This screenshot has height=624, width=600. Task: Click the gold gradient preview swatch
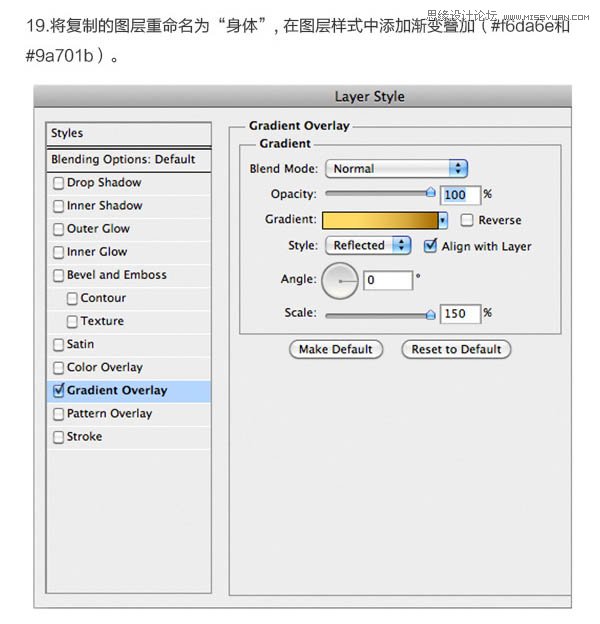(x=380, y=220)
